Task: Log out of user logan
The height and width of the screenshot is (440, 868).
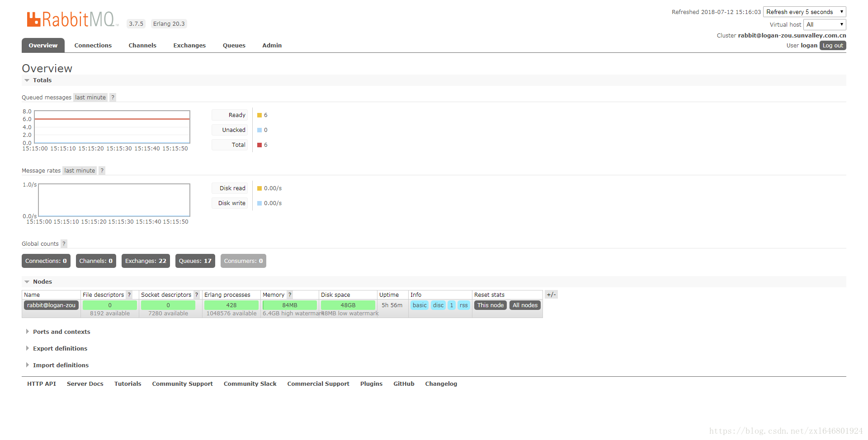Action: [x=833, y=45]
